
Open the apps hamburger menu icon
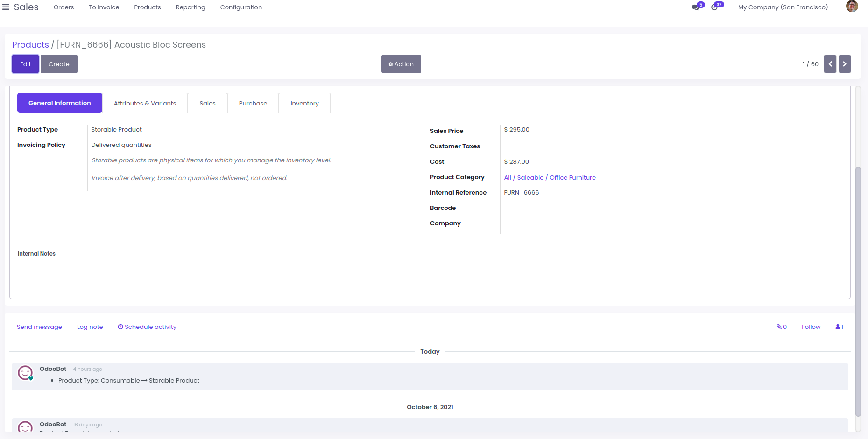(x=6, y=7)
